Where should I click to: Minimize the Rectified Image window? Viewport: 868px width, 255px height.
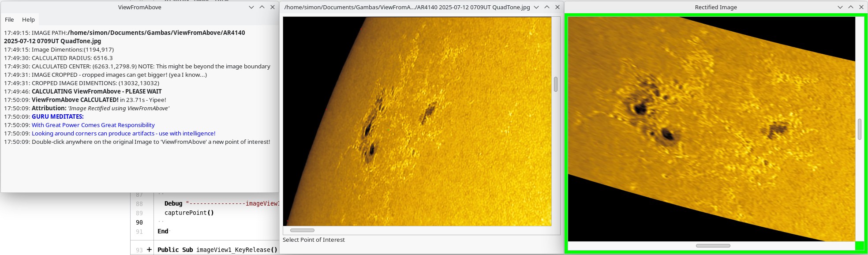(x=840, y=7)
